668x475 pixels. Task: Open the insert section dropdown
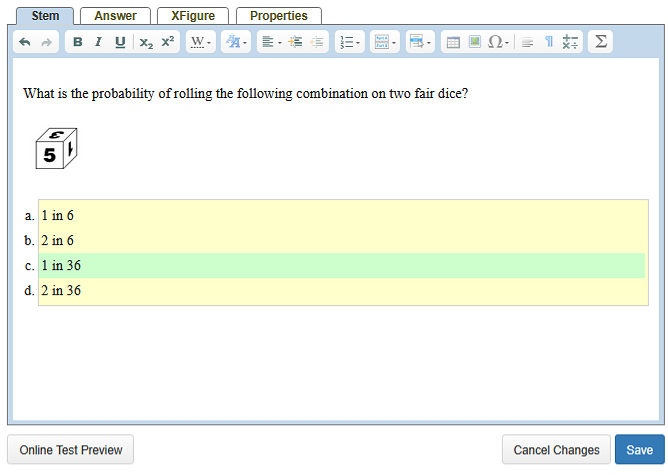click(x=420, y=42)
